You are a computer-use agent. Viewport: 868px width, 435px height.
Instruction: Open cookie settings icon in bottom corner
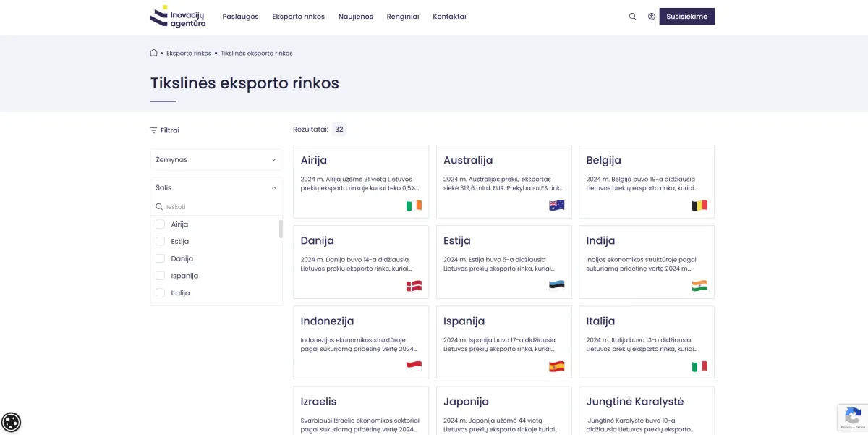point(12,422)
